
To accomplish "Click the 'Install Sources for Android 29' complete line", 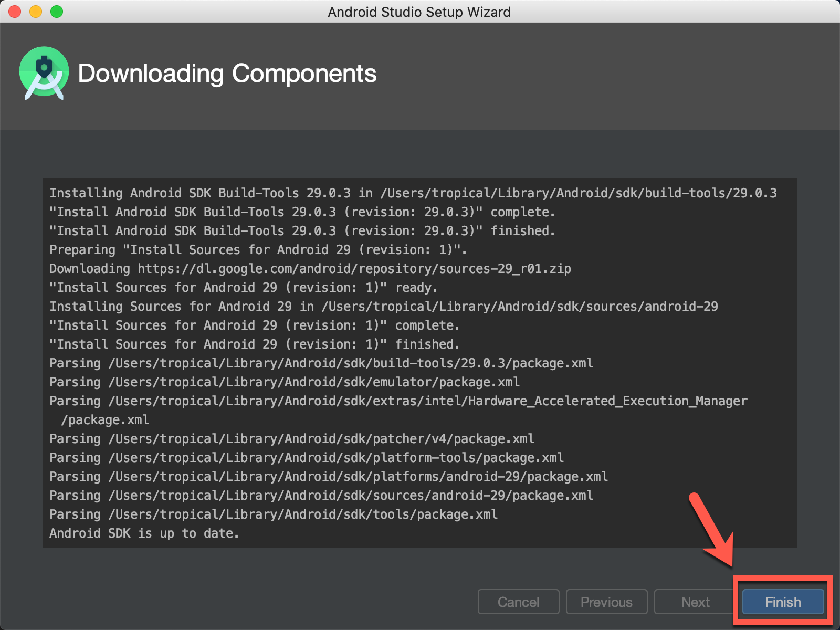I will tap(255, 325).
